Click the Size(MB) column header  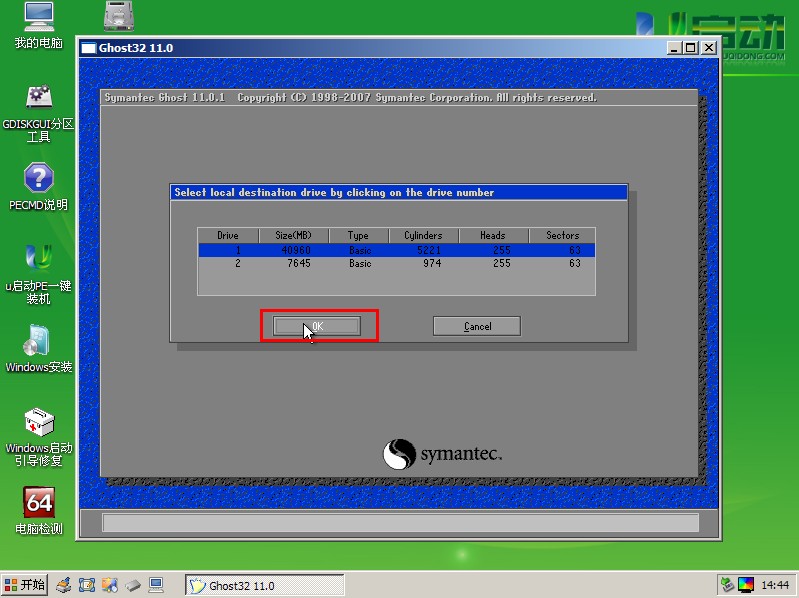click(x=294, y=235)
